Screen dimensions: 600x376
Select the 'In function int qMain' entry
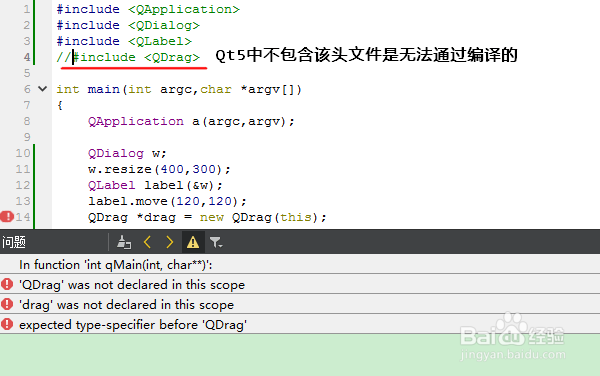pyautogui.click(x=300, y=265)
